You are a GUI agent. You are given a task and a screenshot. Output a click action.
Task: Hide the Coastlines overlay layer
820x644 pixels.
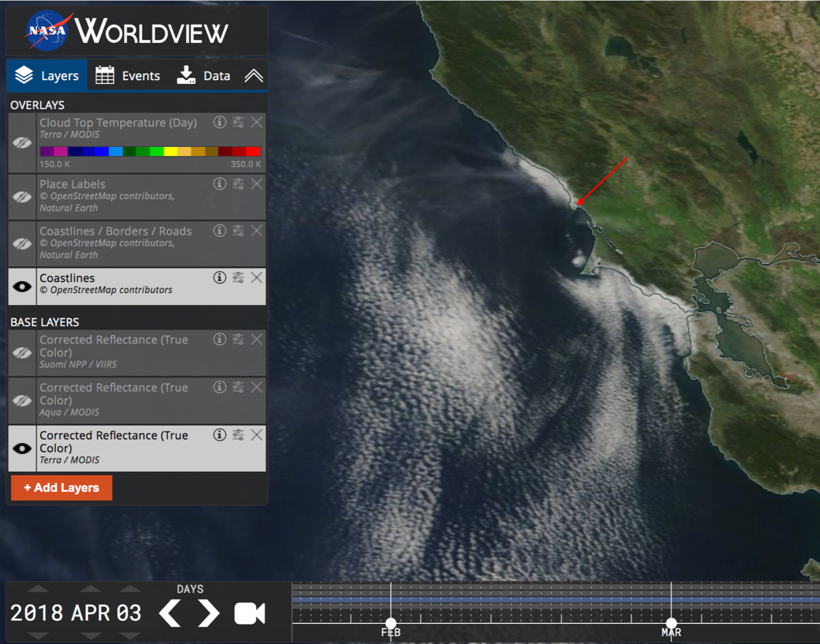pos(22,286)
